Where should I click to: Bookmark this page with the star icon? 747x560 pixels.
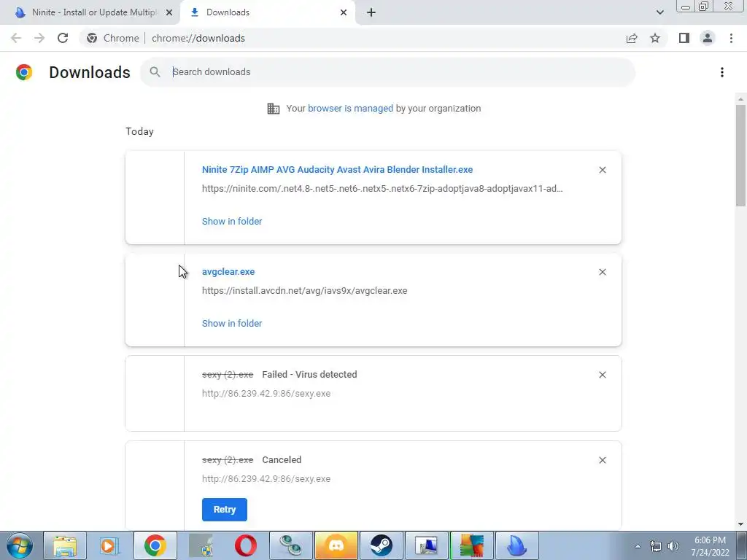[x=655, y=38]
